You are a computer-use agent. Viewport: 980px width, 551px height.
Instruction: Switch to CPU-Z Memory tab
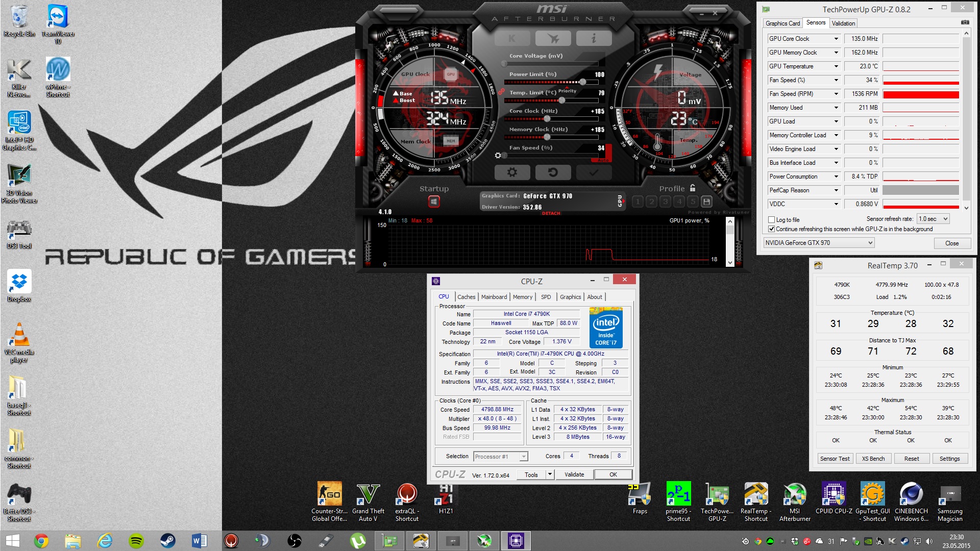point(523,297)
